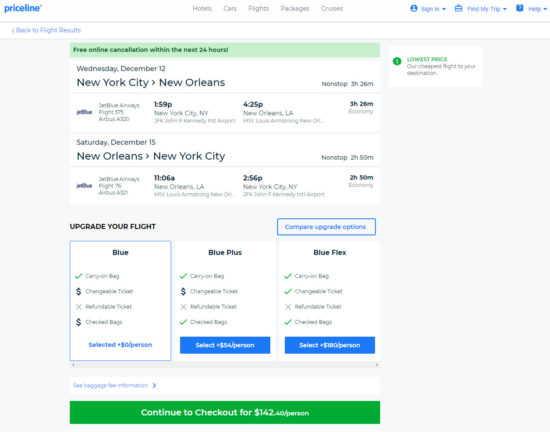Click the LOWEST PRICE label
The width and height of the screenshot is (550, 432).
(x=427, y=59)
